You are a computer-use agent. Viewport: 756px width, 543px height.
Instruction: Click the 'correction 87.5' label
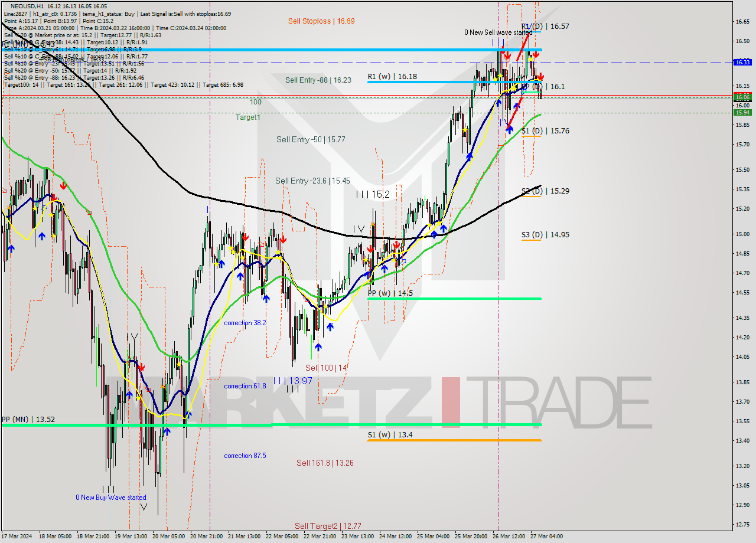(245, 456)
